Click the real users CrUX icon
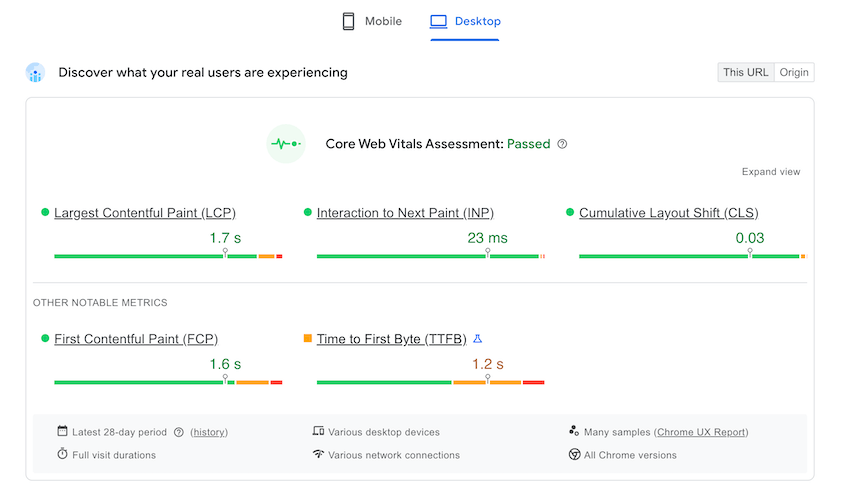This screenshot has height=493, width=845. [35, 73]
